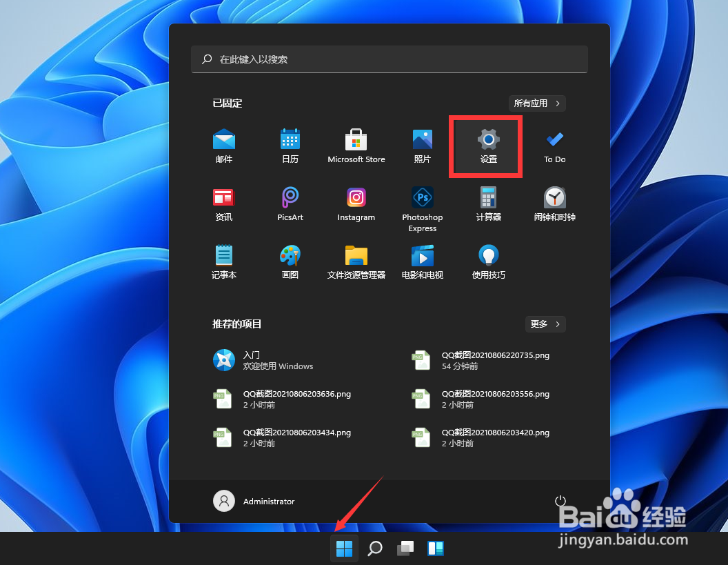This screenshot has height=565, width=728.
Task: Open 记事本 Notepad
Action: (224, 262)
